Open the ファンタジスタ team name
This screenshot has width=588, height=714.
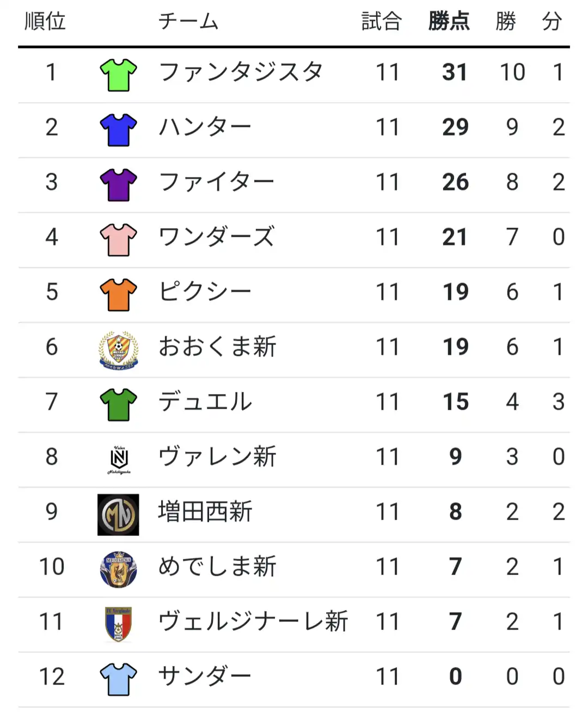tap(241, 72)
